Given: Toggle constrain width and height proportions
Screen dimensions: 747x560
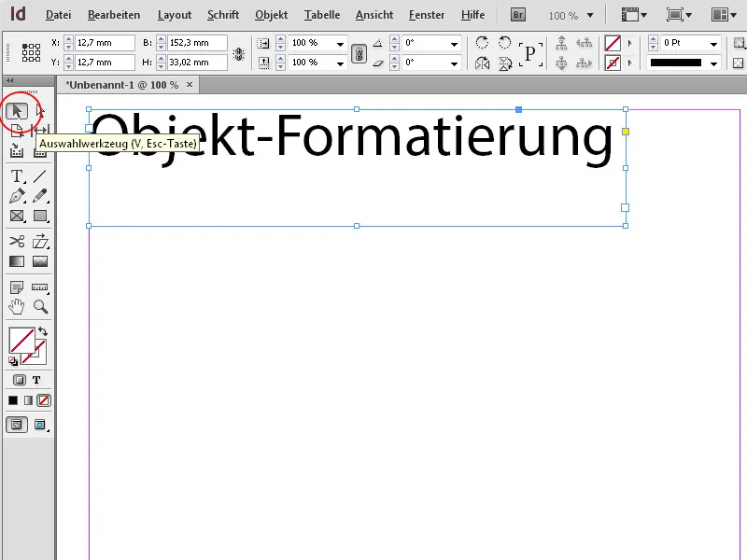Looking at the screenshot, I should click(x=238, y=53).
